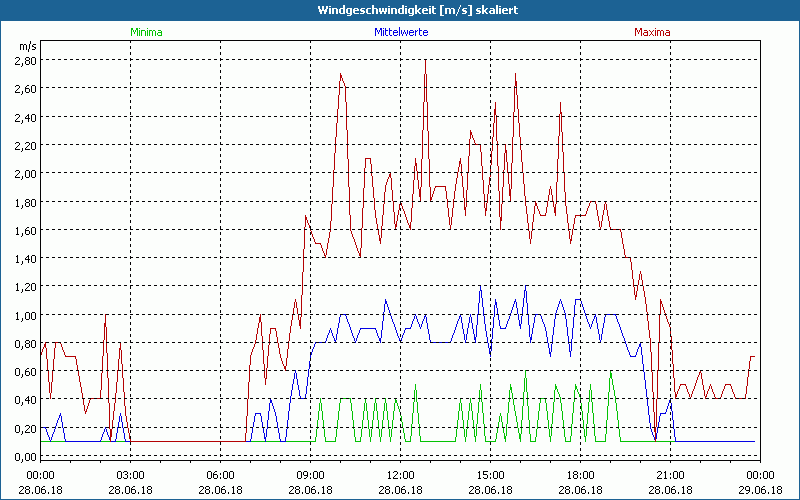Click the 09:00 time axis label
The width and height of the screenshot is (800, 500).
click(x=310, y=474)
